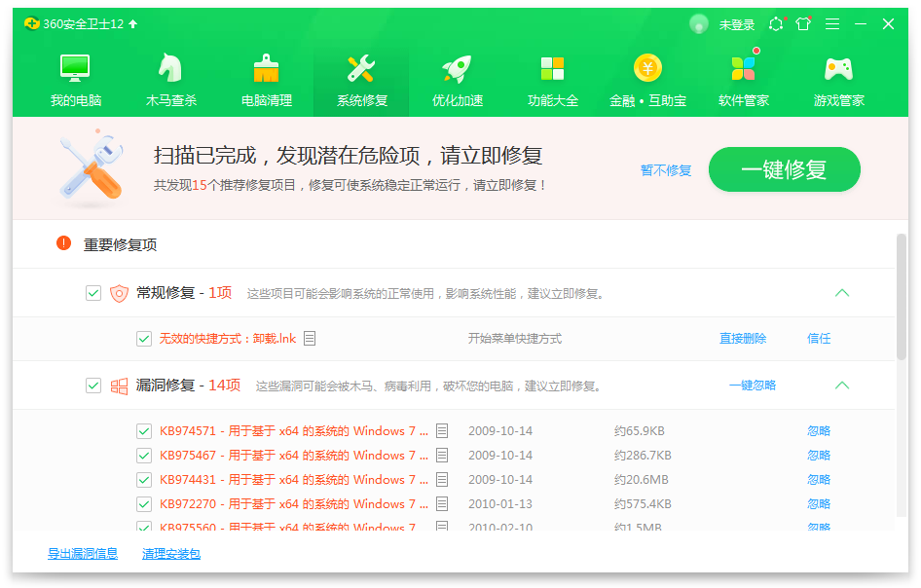Open 软件管家 colorful squares icon
The width and height of the screenshot is (921, 588).
click(x=743, y=68)
